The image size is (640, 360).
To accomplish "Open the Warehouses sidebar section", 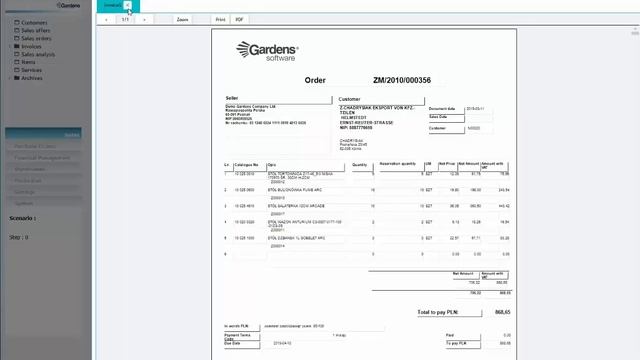I will coord(43,169).
